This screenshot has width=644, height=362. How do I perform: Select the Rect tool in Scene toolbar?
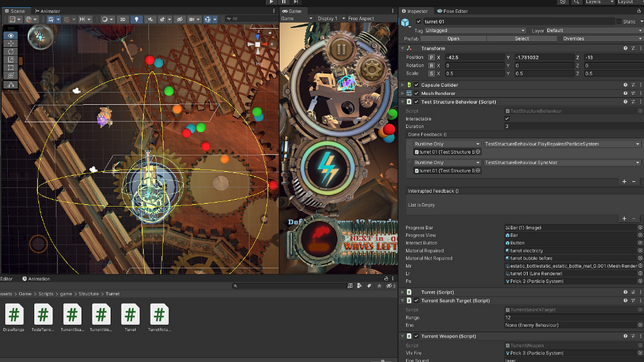10,67
